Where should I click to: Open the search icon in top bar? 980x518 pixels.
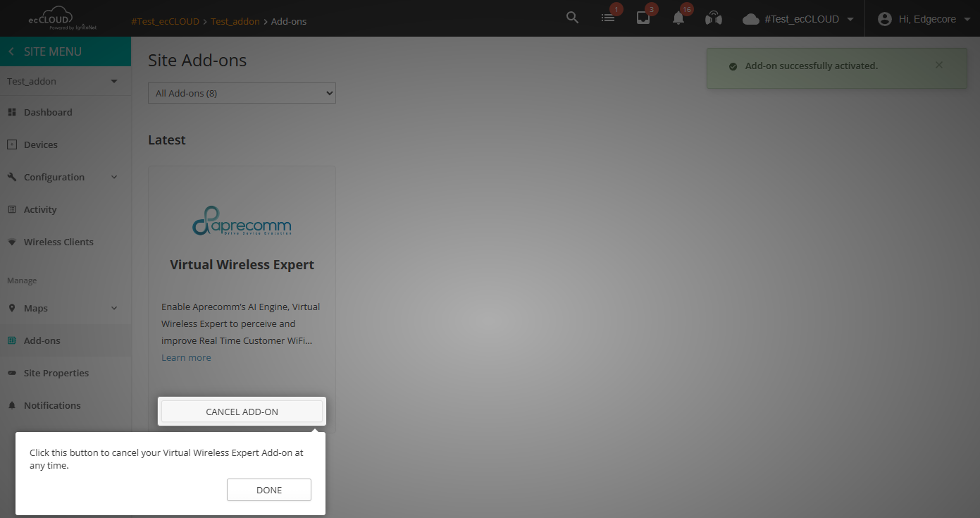coord(572,17)
